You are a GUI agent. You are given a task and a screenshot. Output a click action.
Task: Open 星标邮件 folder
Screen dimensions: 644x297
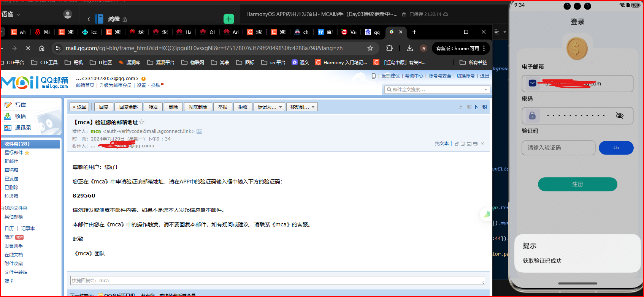[x=14, y=153]
